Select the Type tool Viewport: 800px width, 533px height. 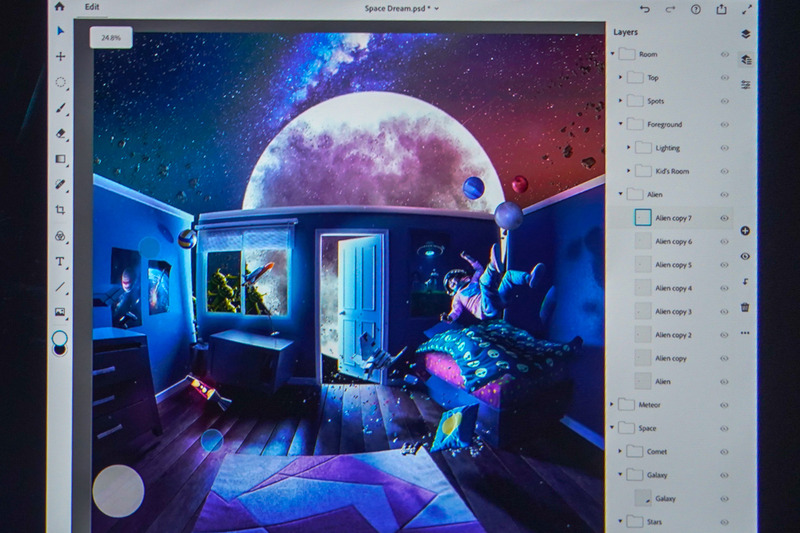60,261
